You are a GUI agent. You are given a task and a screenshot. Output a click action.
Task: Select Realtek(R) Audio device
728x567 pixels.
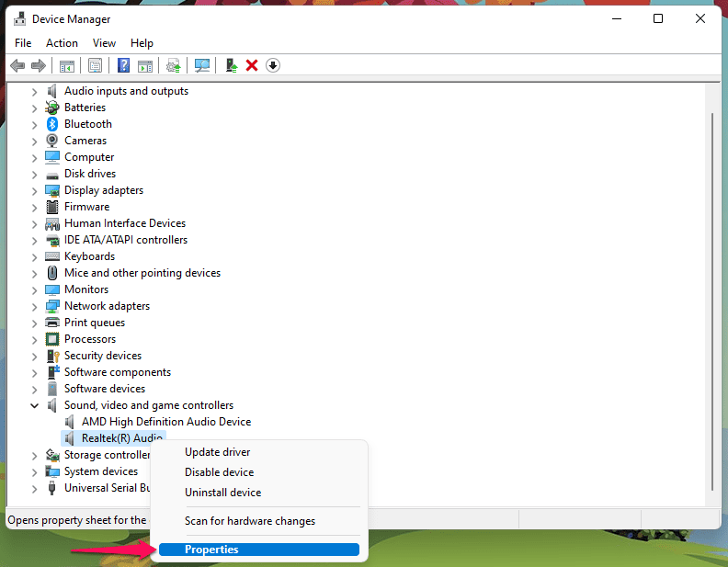(x=121, y=437)
